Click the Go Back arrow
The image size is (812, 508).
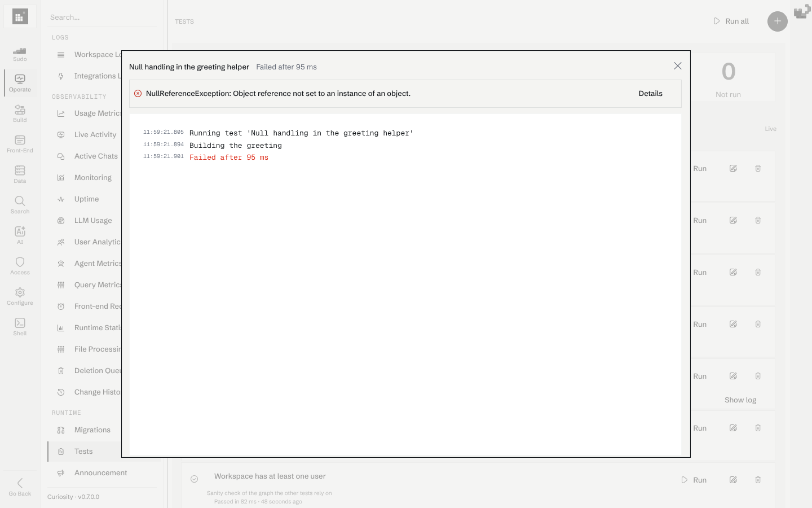point(20,487)
